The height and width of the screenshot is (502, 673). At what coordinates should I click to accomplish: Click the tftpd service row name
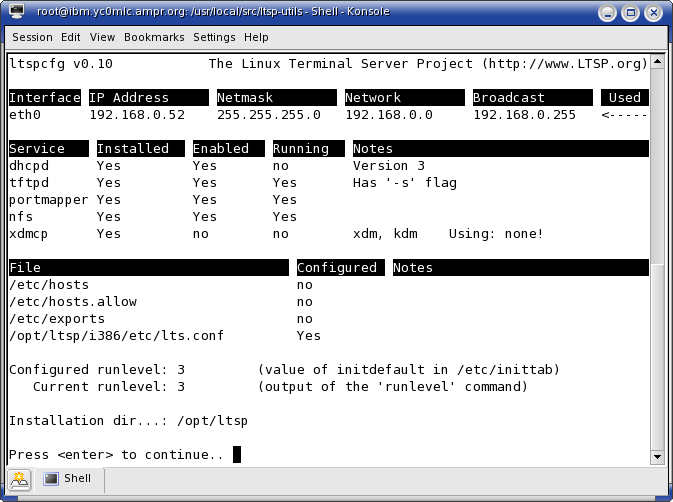pos(29,183)
